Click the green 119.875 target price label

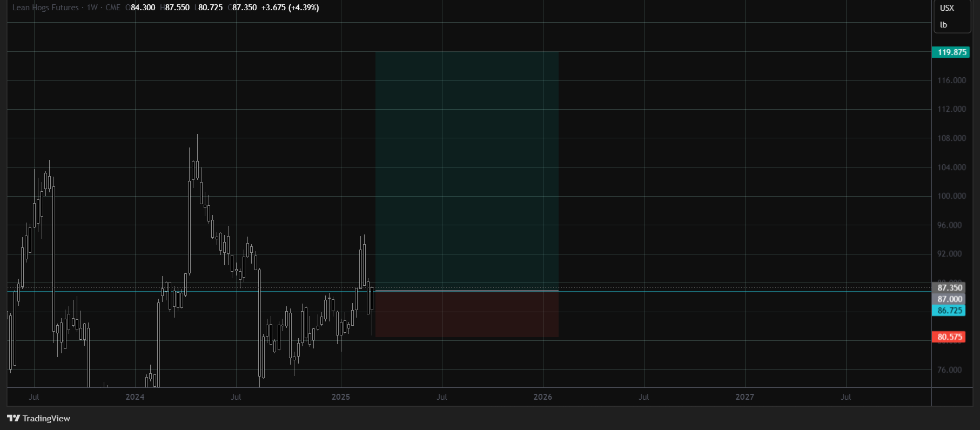coord(950,52)
